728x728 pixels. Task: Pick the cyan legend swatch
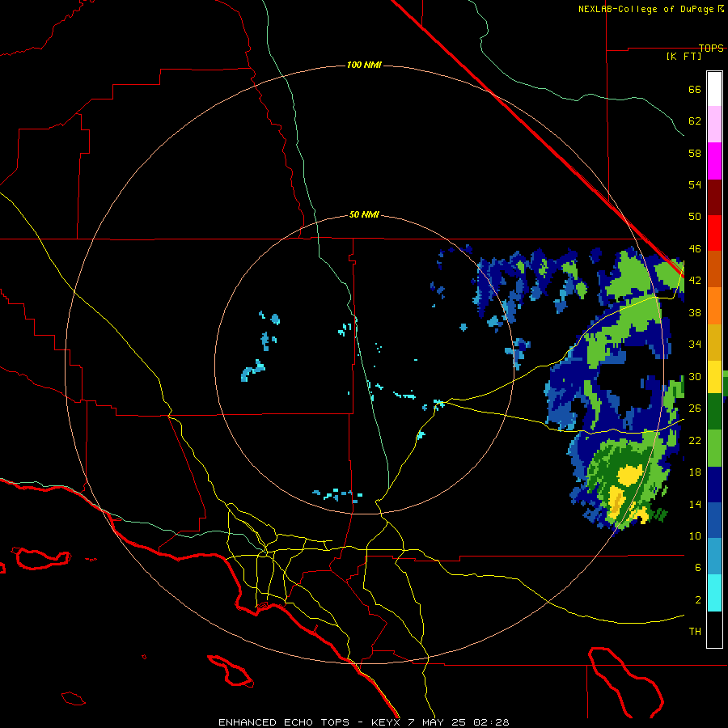click(714, 593)
